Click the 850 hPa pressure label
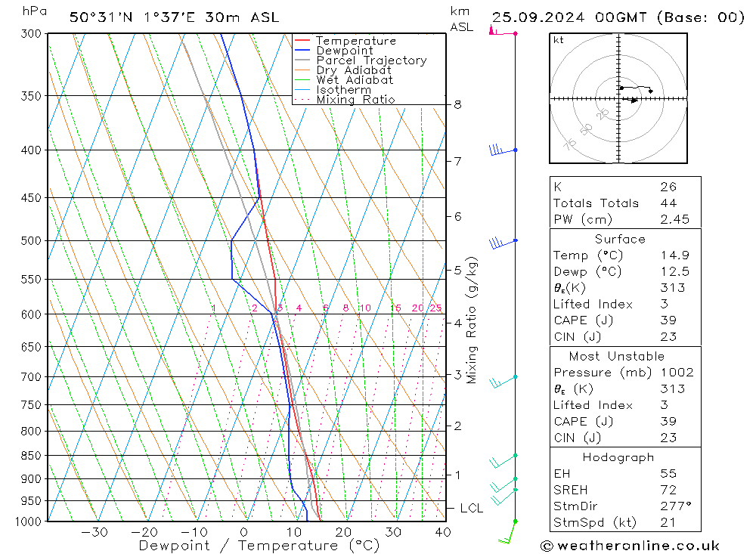 31,456
